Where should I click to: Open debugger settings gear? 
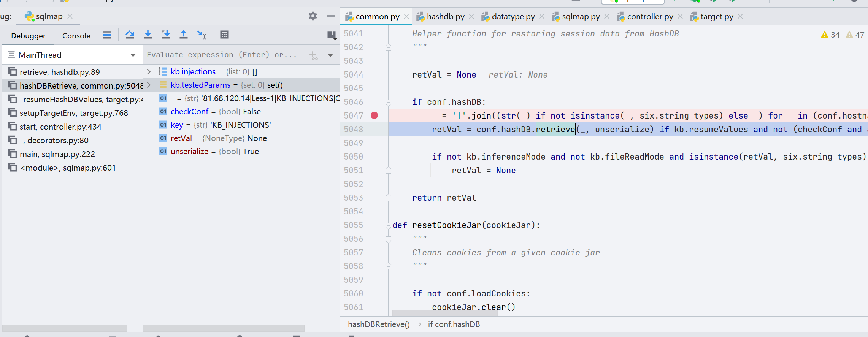(x=313, y=16)
